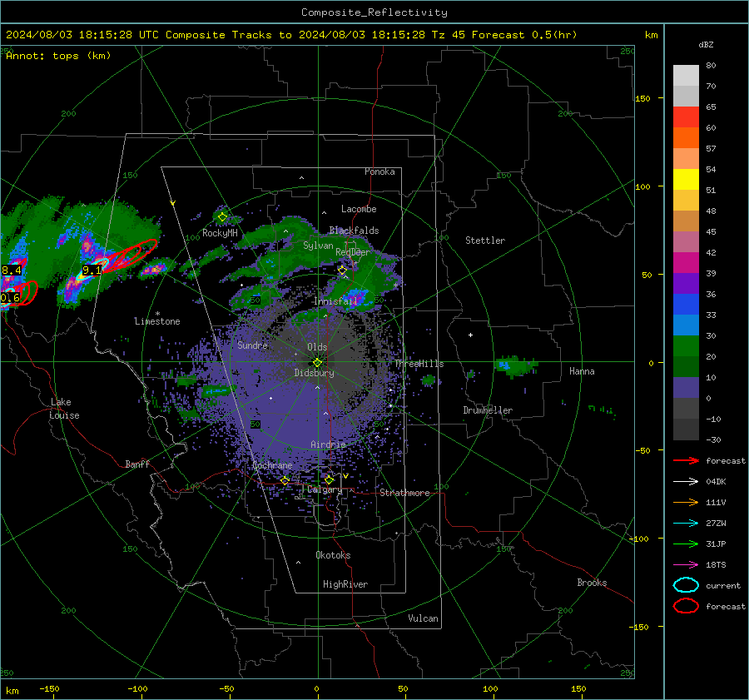Click the yellow diamond marker near RockyMH

pyautogui.click(x=222, y=217)
